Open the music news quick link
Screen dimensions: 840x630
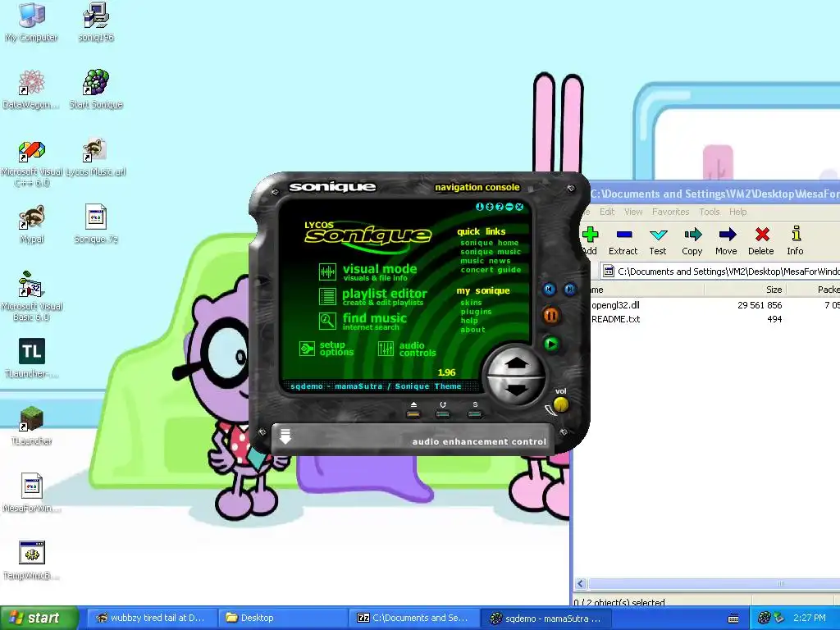click(486, 261)
